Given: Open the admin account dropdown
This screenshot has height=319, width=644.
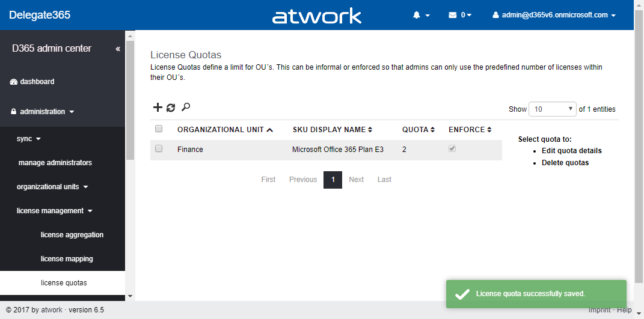Looking at the screenshot, I should point(554,15).
